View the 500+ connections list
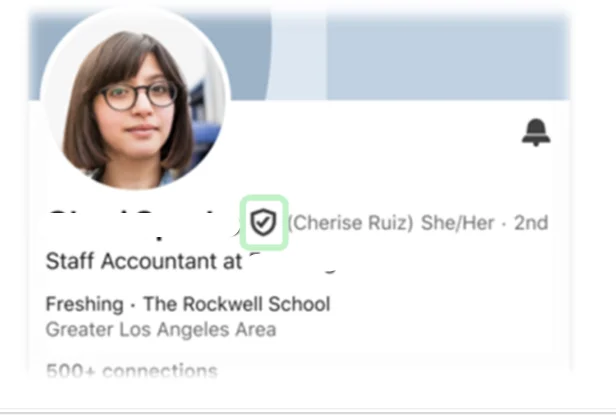Screen dimensions: 616x416 click(132, 370)
